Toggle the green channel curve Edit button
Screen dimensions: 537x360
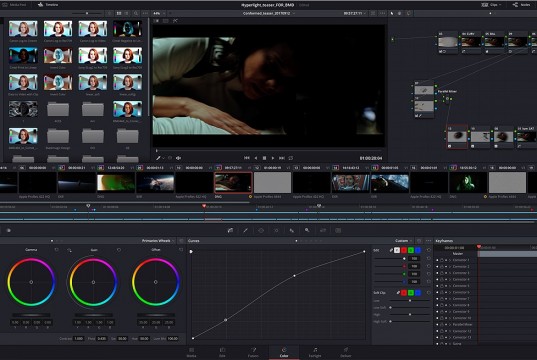[411, 250]
